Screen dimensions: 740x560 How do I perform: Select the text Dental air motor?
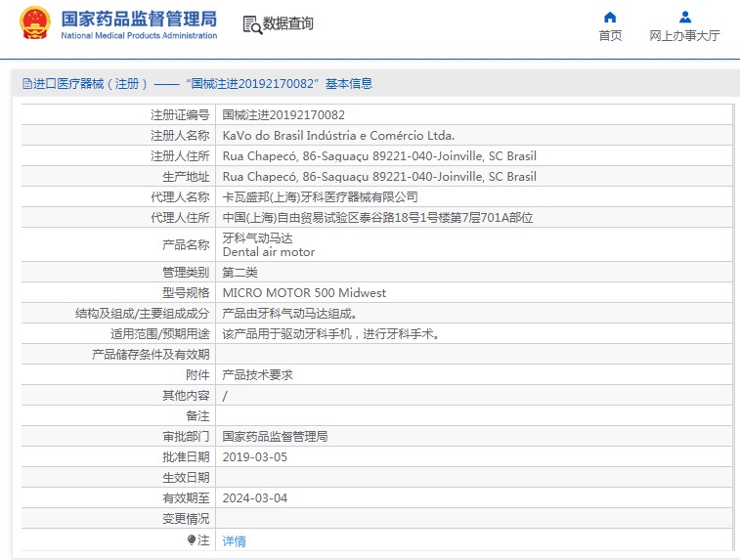click(x=269, y=252)
